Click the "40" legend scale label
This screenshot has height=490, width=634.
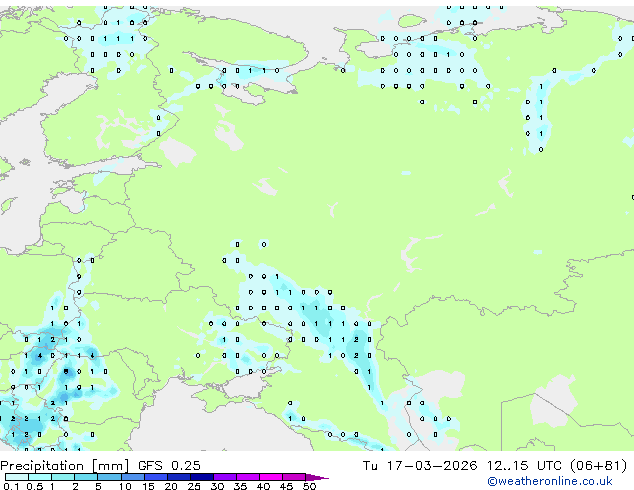coord(263,486)
